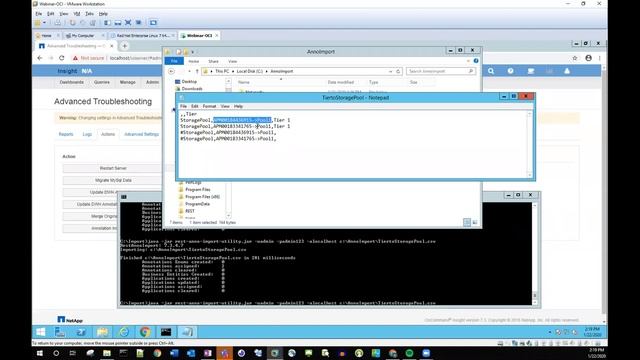Open VMware Workstation Tabs menu
Image resolution: width=640 pixels, height=360 pixels.
coord(89,14)
